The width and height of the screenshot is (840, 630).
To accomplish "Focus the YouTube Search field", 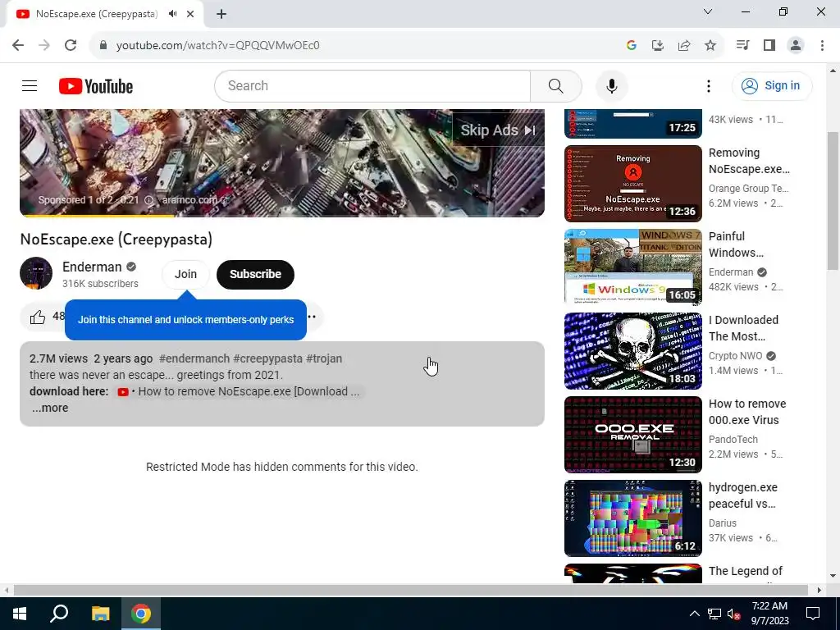I will pyautogui.click(x=372, y=85).
